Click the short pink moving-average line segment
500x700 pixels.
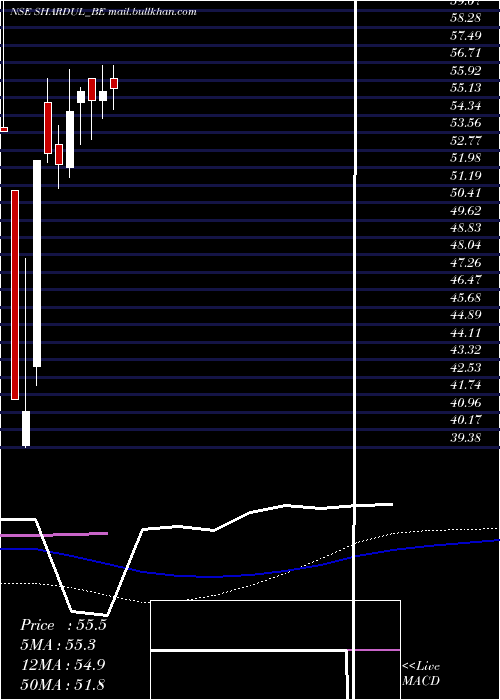pos(54,534)
